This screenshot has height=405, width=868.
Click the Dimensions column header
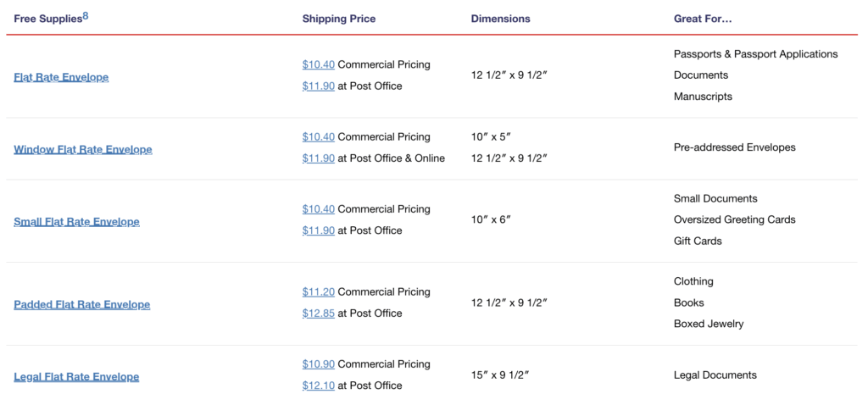pos(500,19)
